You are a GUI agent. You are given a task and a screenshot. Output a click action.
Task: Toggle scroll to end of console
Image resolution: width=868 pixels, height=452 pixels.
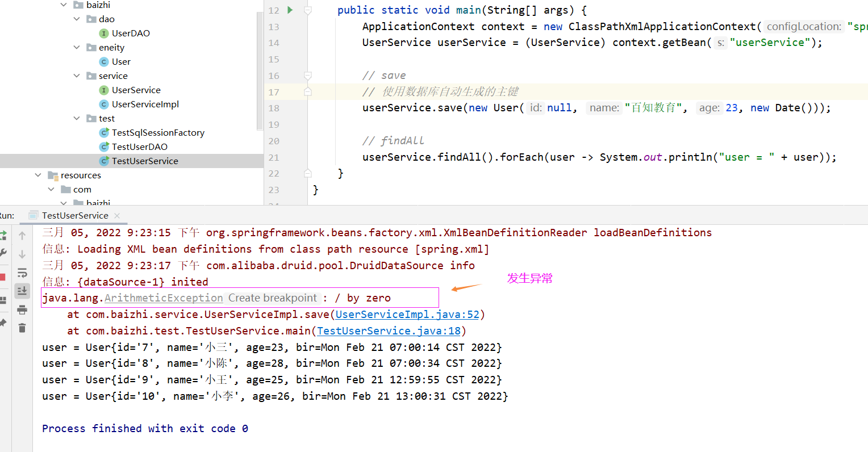[x=22, y=291]
